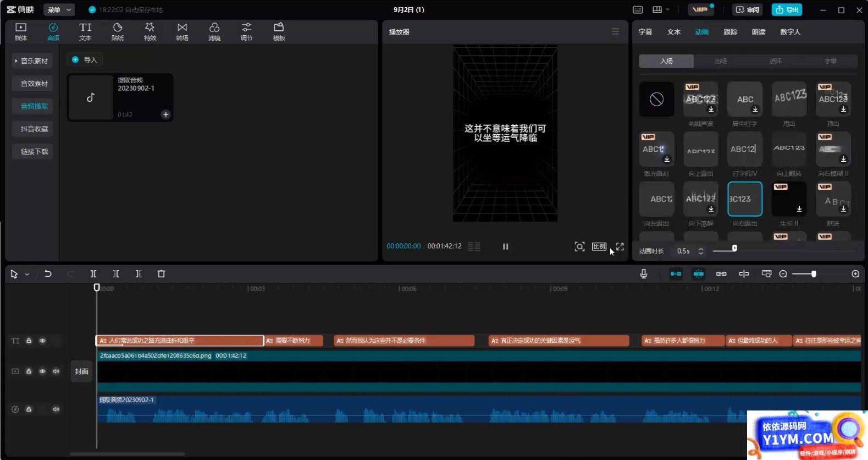The image size is (868, 460).
Task: Click the timeline zoom-out minus icon
Action: (x=783, y=273)
